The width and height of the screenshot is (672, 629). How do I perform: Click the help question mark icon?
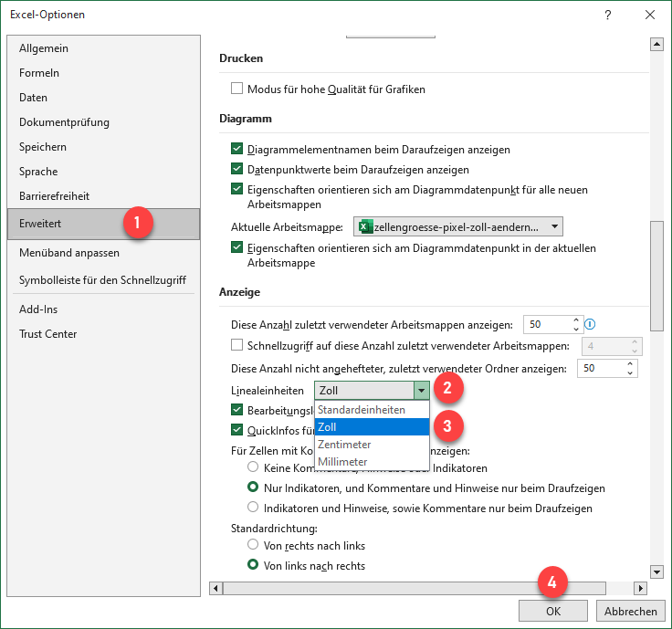(x=608, y=15)
